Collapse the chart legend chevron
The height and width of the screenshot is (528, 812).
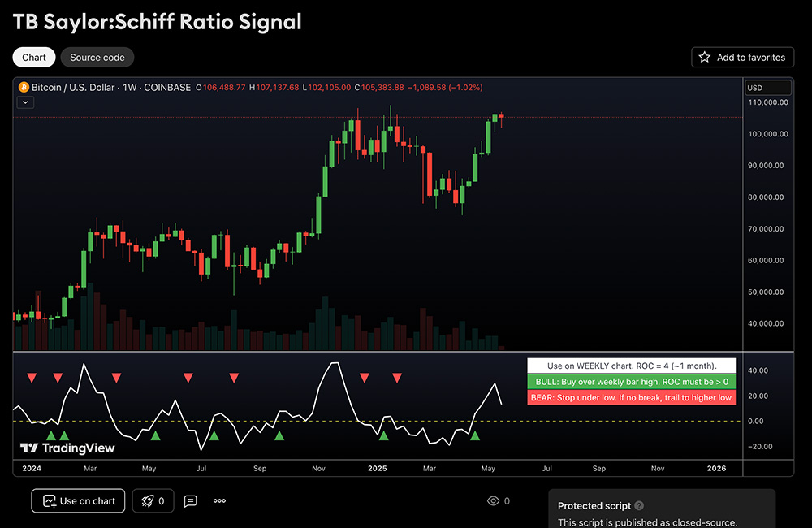(x=25, y=102)
